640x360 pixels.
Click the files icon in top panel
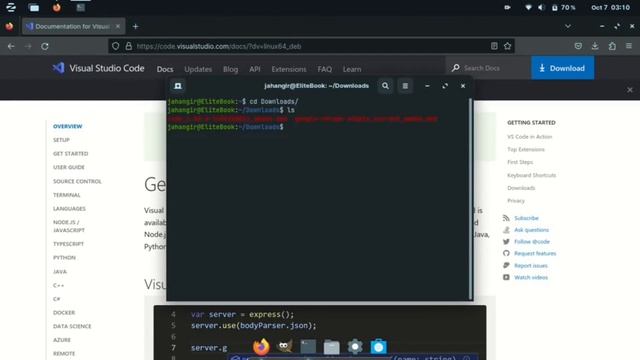point(34,7)
